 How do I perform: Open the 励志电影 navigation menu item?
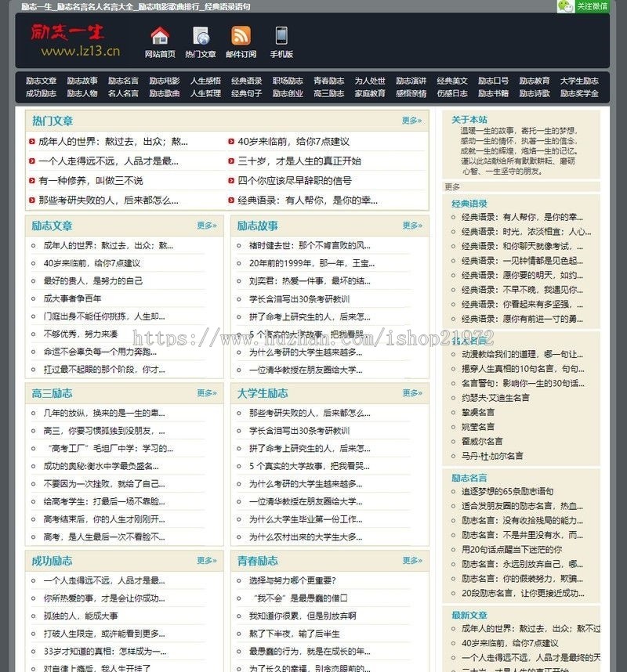point(167,80)
